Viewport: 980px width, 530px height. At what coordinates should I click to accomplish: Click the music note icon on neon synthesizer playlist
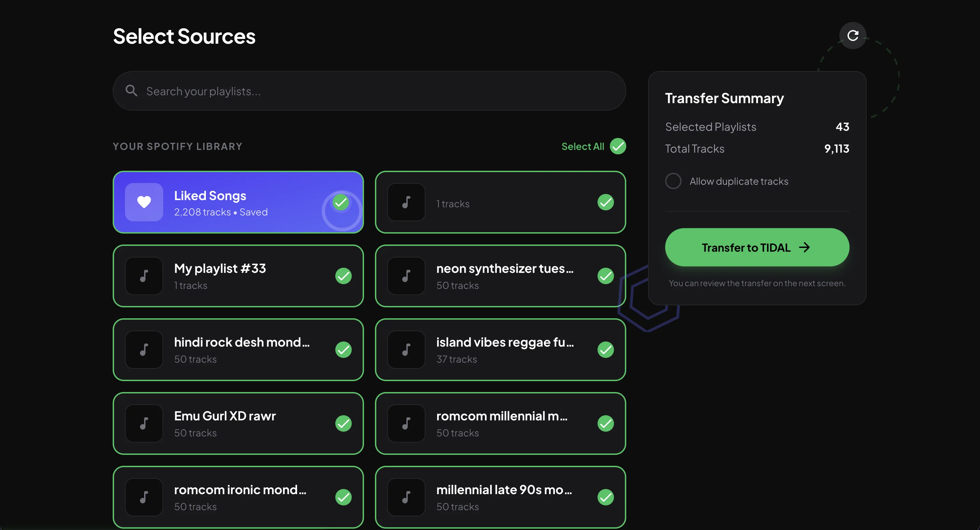406,276
